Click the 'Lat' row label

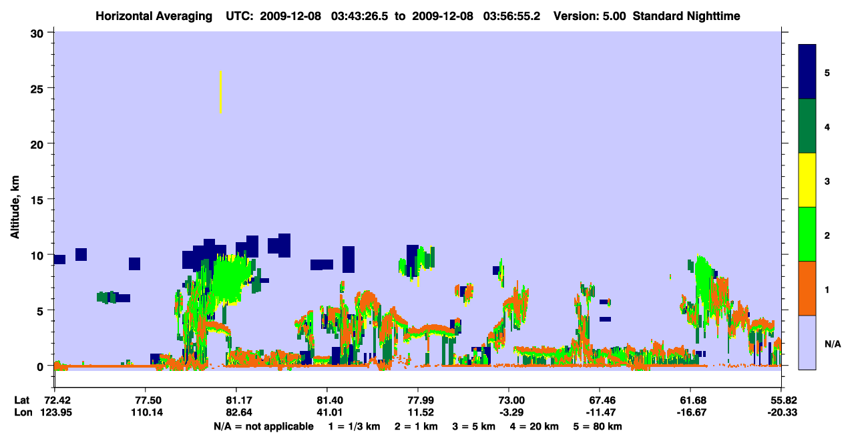pos(21,400)
